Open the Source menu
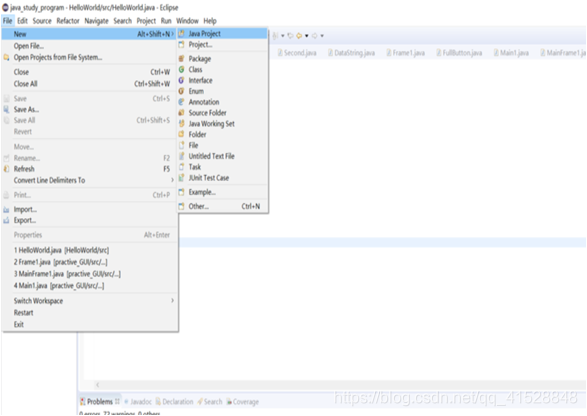This screenshot has height=416, width=587. tap(42, 21)
